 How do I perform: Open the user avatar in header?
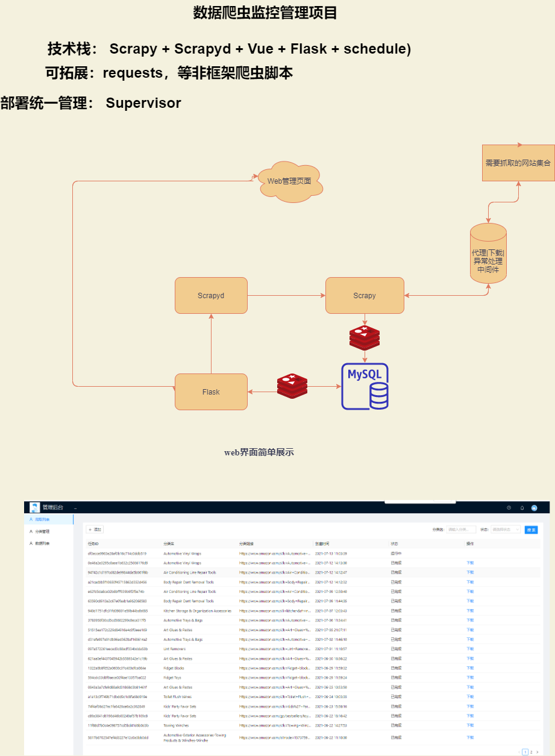534,508
